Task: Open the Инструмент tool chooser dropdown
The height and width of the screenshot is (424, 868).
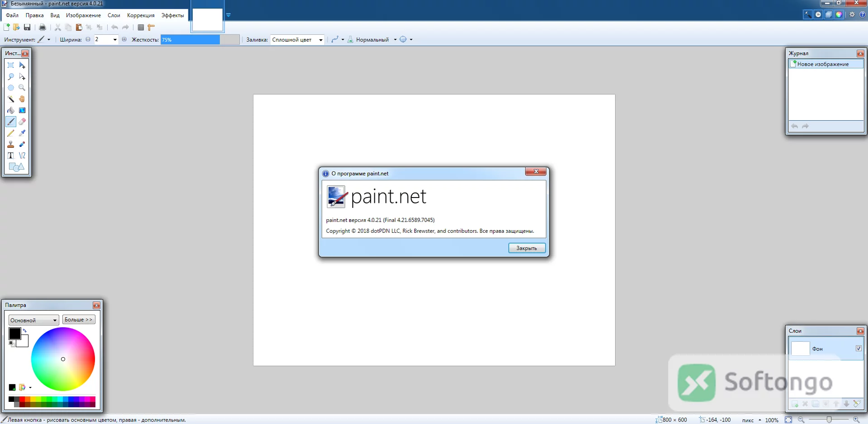Action: tap(44, 40)
